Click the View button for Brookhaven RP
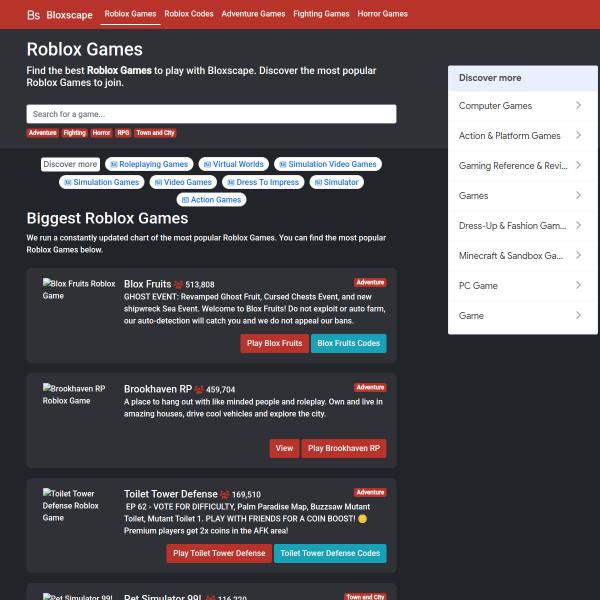Viewport: 600px width, 600px height. [284, 448]
